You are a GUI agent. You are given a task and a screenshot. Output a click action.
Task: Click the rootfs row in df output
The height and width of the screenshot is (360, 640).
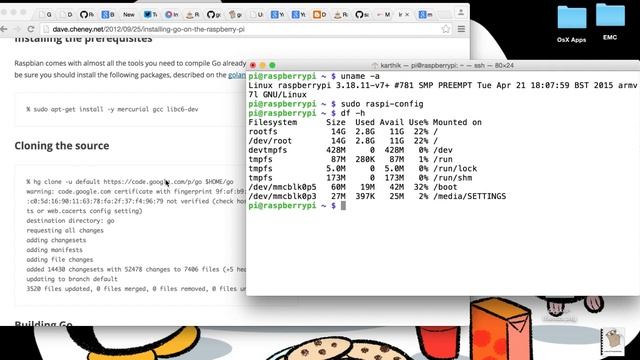343,132
